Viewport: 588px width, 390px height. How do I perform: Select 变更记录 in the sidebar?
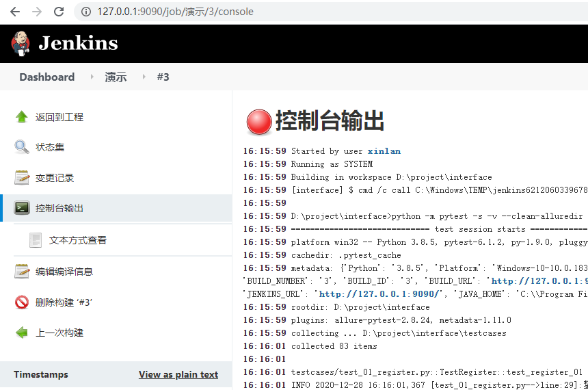coord(55,178)
